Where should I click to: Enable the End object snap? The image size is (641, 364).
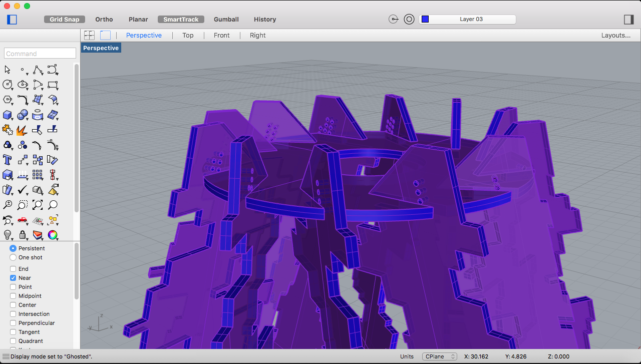[x=13, y=269]
